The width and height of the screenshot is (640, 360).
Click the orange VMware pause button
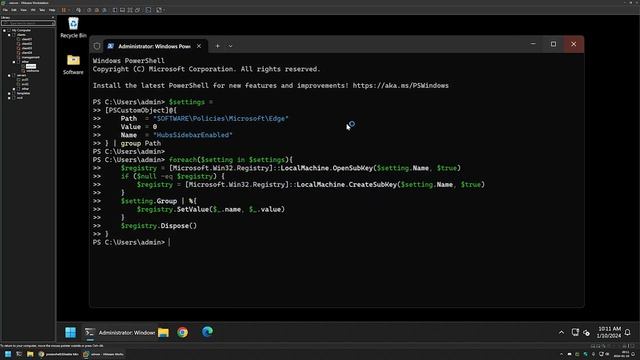click(64, 10)
